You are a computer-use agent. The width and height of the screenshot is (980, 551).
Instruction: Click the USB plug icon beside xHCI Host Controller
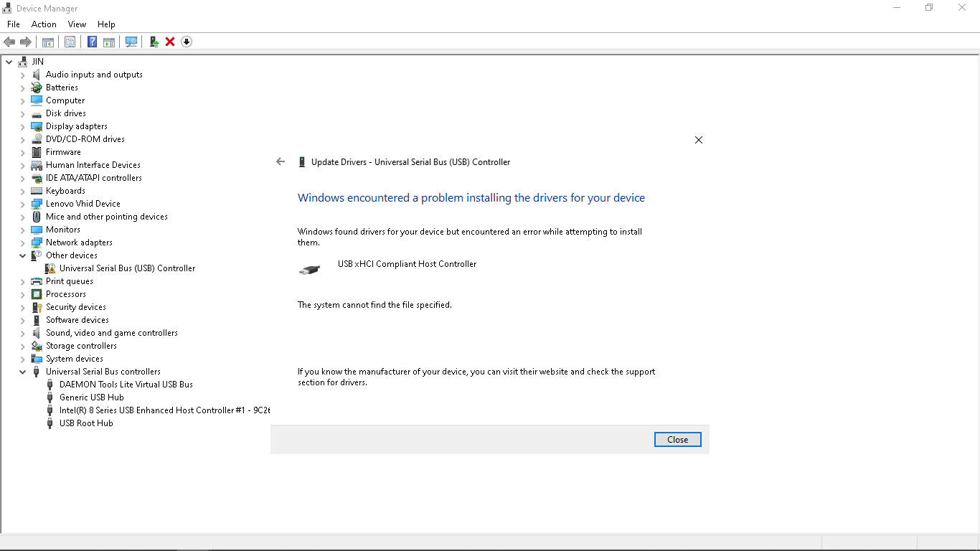click(310, 270)
